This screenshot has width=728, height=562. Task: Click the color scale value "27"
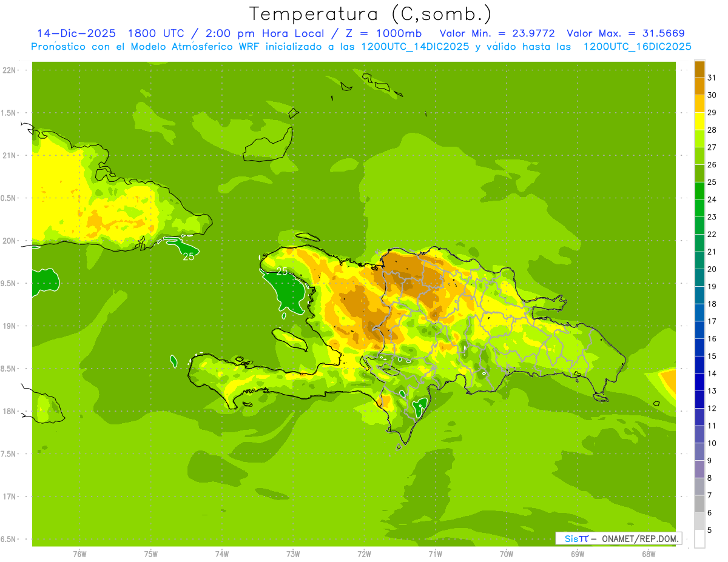coord(712,147)
